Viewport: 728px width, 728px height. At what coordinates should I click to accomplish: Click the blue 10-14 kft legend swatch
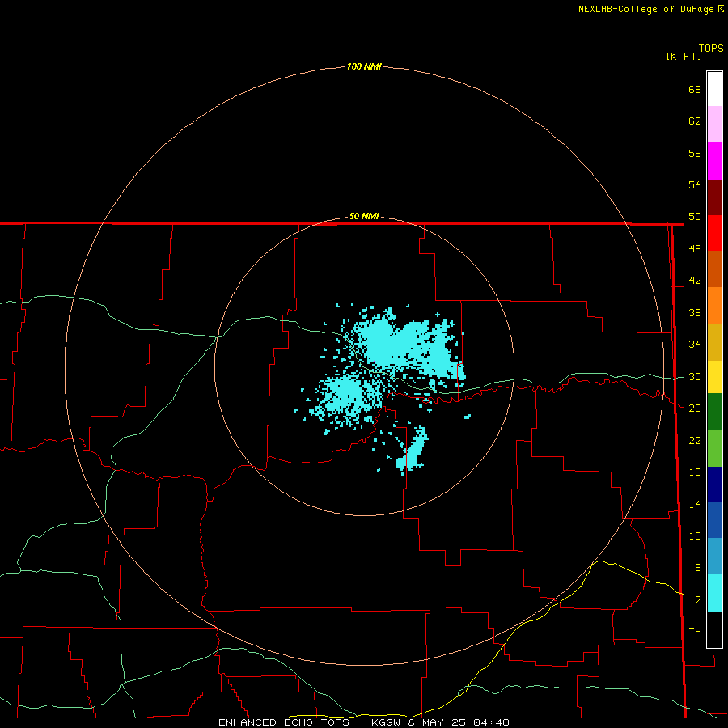(x=714, y=520)
